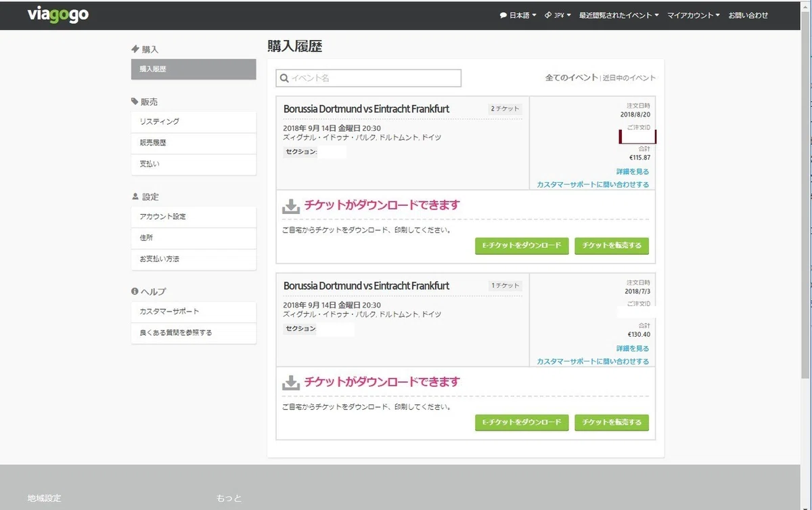Expand the 最近閲覧されたイベント dropdown
Image resolution: width=812 pixels, height=510 pixels.
point(618,16)
